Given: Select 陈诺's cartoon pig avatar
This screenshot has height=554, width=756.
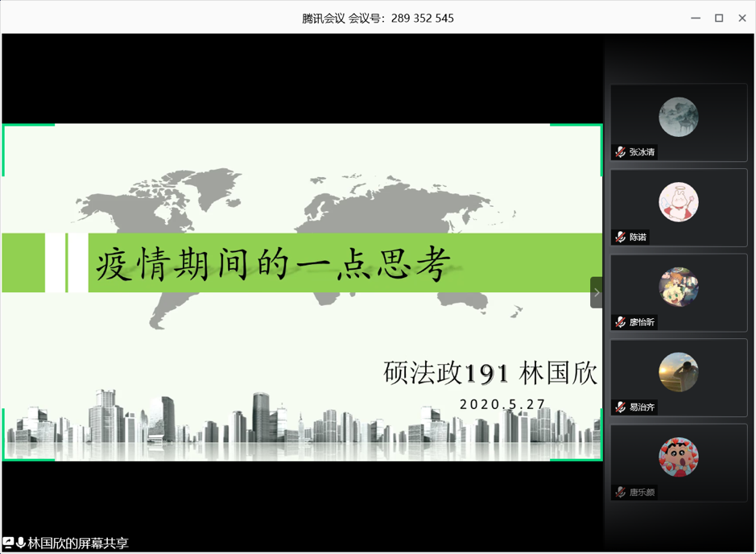Looking at the screenshot, I should coord(678,201).
